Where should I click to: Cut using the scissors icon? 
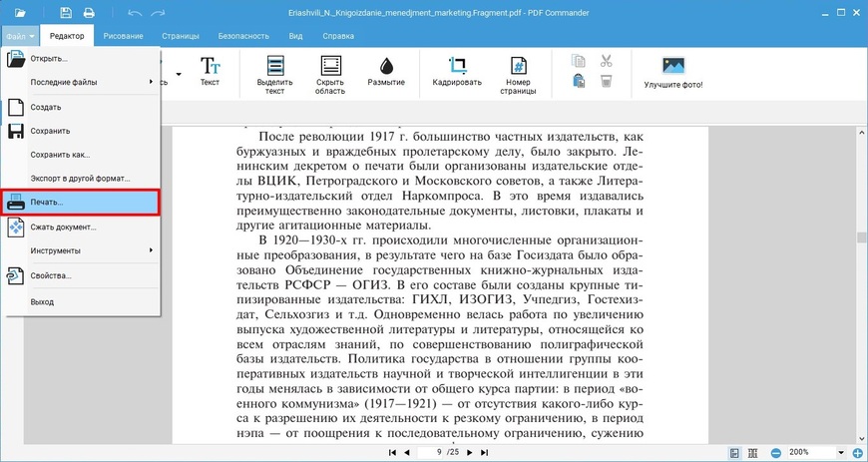607,61
